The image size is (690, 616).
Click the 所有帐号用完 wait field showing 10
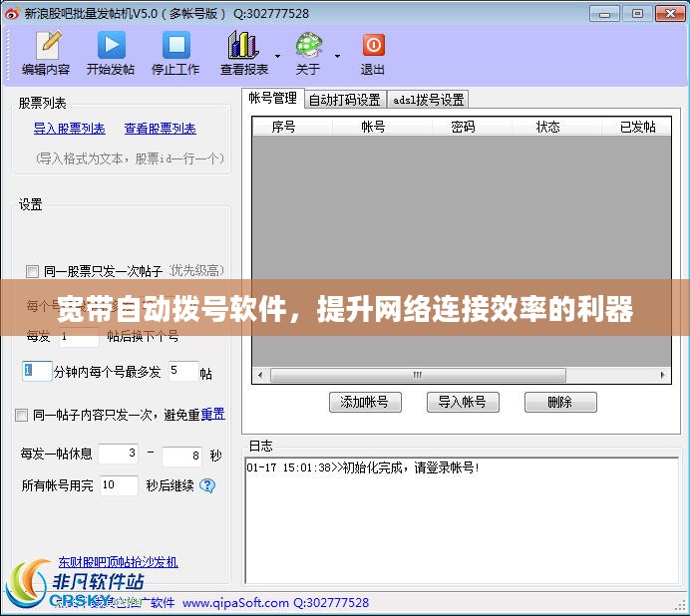click(119, 485)
